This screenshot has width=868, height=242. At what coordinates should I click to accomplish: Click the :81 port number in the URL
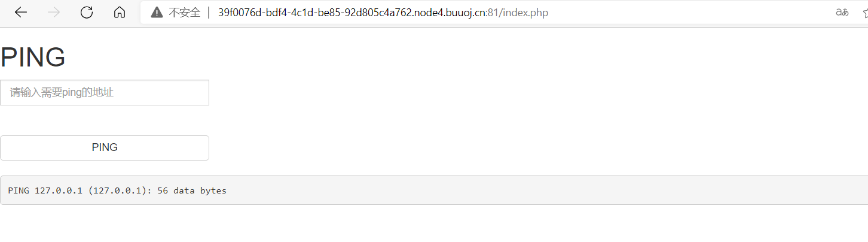tap(493, 13)
